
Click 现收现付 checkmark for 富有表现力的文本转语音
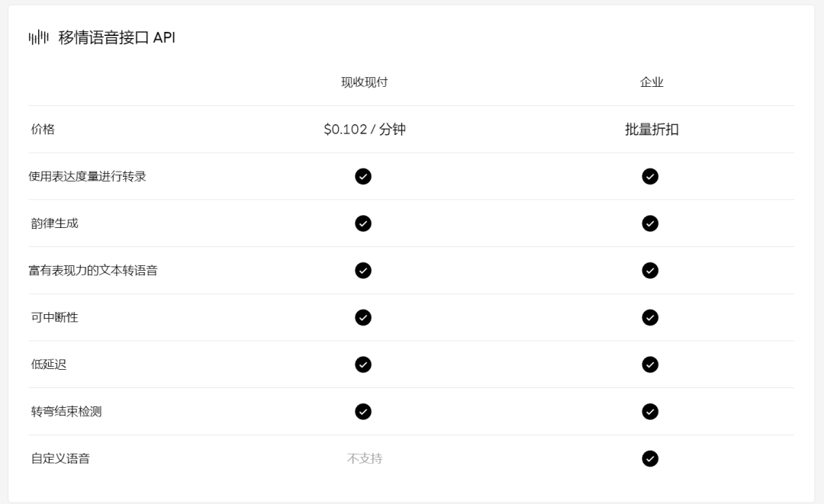(363, 271)
